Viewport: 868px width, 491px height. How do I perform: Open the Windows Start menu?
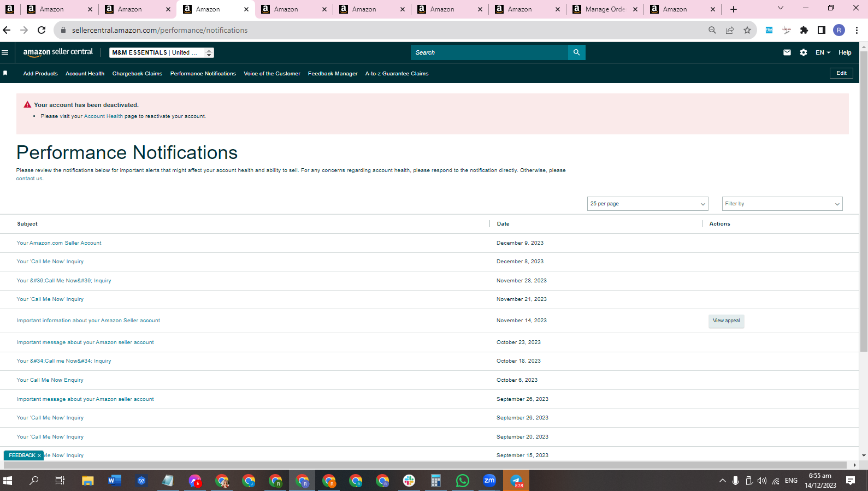click(x=8, y=481)
